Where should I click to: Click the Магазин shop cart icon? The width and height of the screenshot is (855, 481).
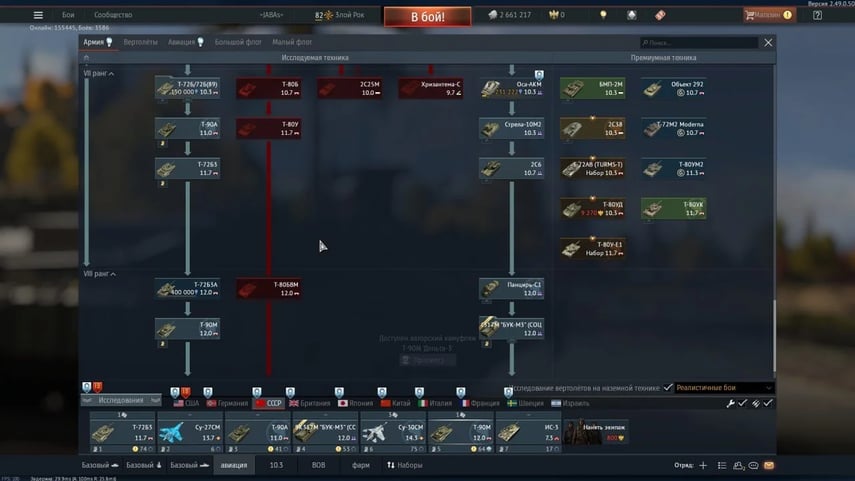coord(750,15)
